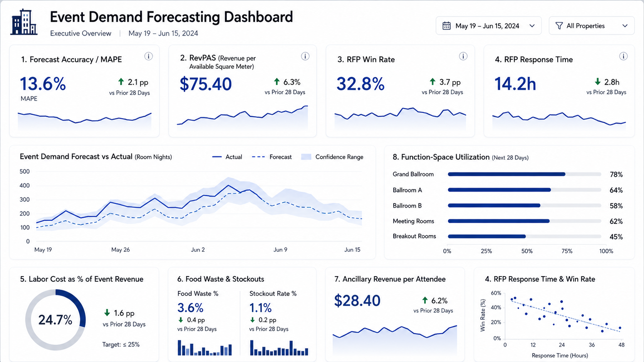Viewport: 644px width, 362px height.
Task: Click down arrow beside 0.4 pp food waste
Action: pos(180,320)
